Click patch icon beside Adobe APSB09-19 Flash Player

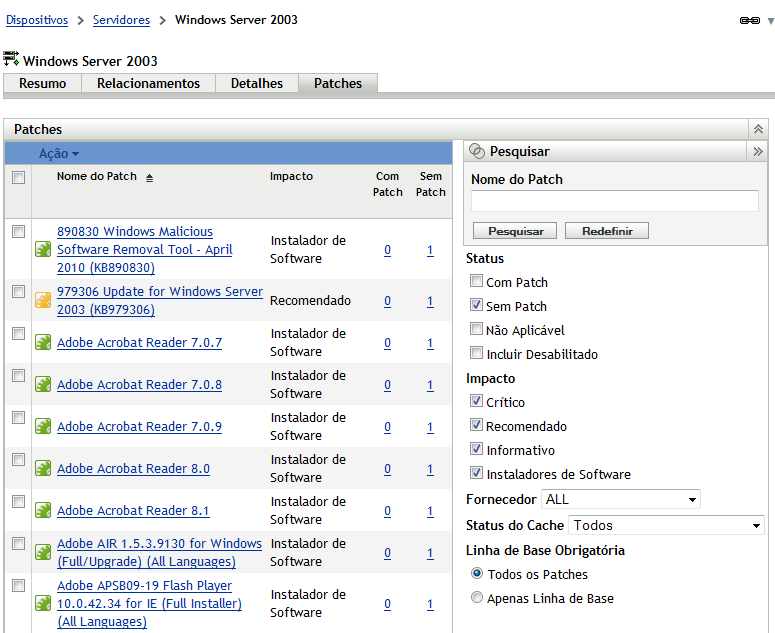(43, 603)
